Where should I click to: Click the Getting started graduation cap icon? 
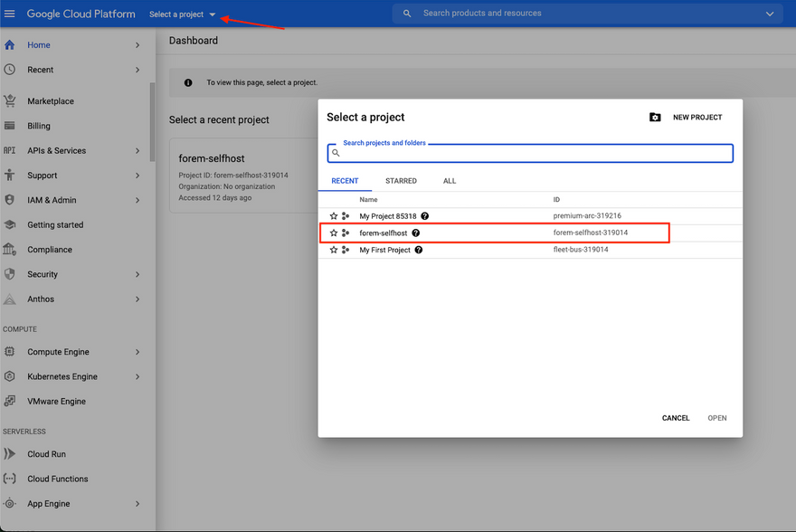(x=10, y=224)
